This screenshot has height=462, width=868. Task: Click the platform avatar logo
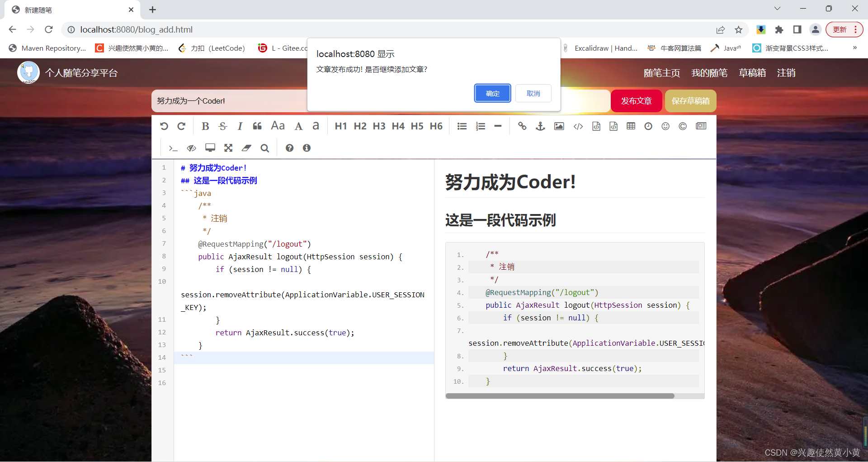28,72
